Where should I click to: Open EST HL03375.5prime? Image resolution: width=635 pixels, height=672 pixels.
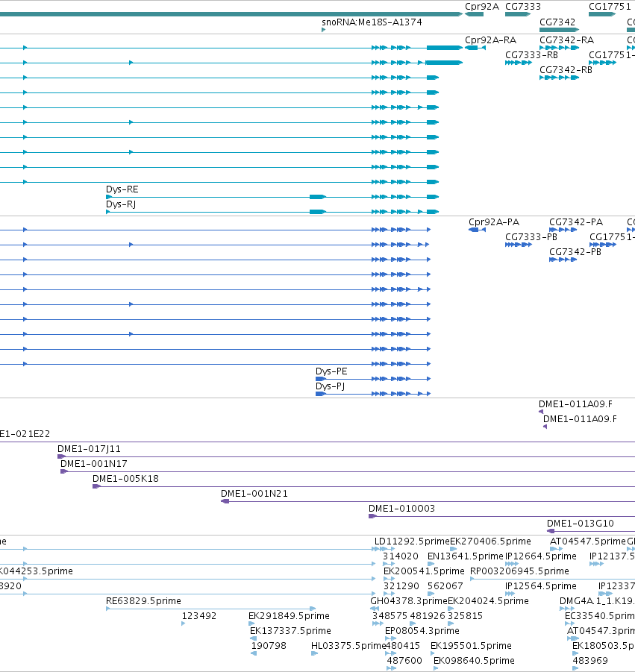pos(348,645)
